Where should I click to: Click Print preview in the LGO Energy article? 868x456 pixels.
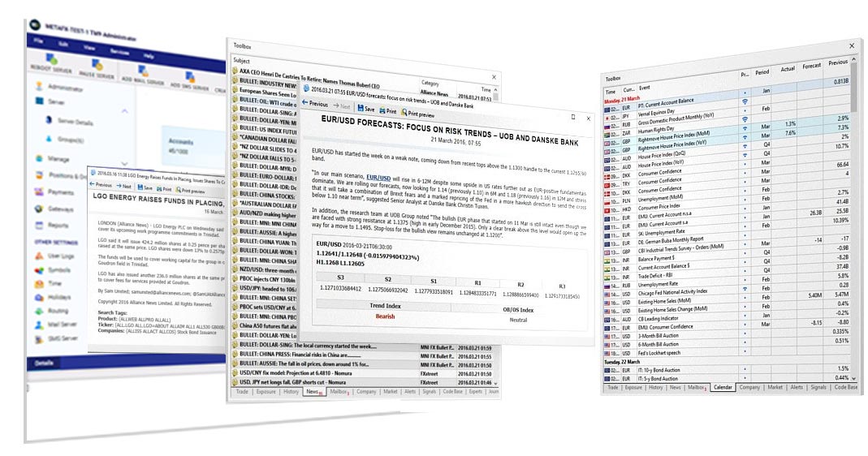[191, 191]
